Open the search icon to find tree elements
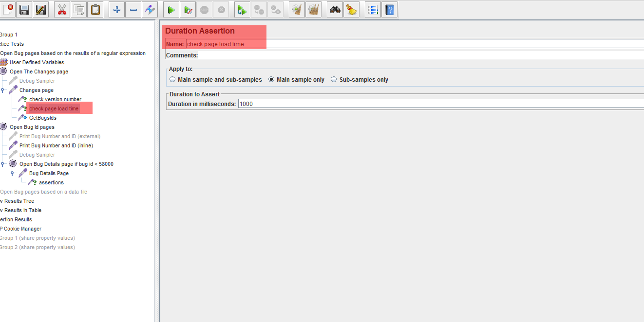 (334, 9)
